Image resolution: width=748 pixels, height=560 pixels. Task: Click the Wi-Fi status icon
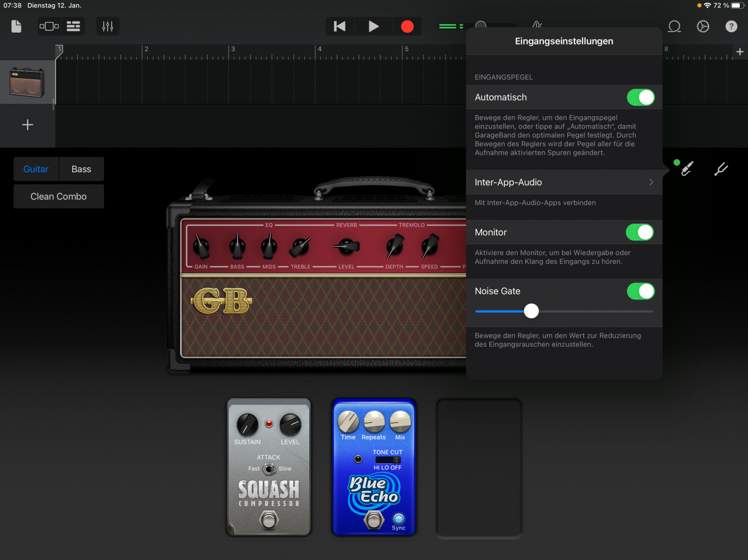coord(707,5)
